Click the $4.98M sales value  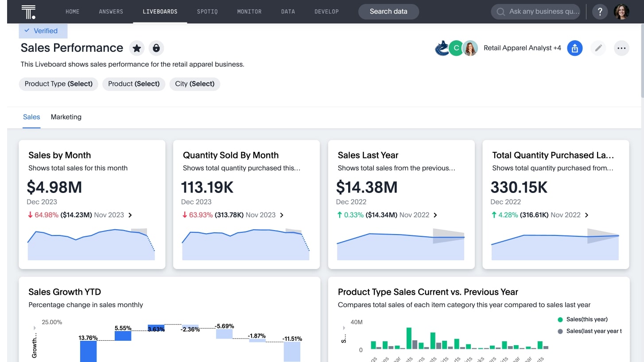(54, 187)
